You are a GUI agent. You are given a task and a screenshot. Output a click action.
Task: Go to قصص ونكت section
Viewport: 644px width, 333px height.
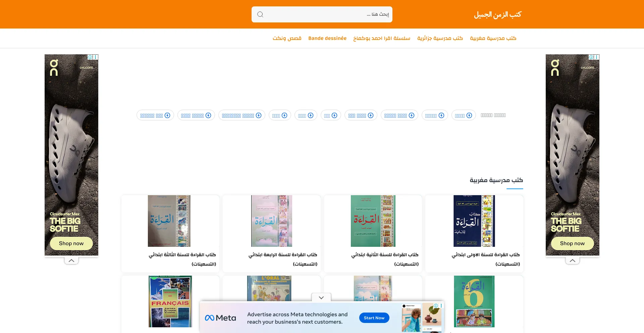pos(287,38)
